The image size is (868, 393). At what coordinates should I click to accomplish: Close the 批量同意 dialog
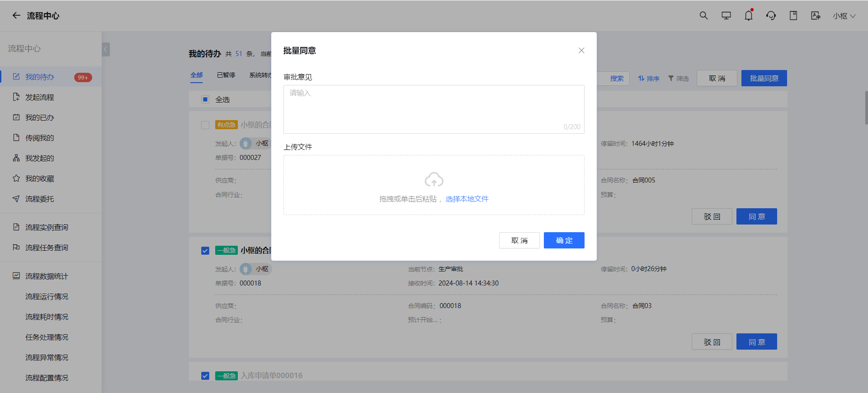coord(581,51)
